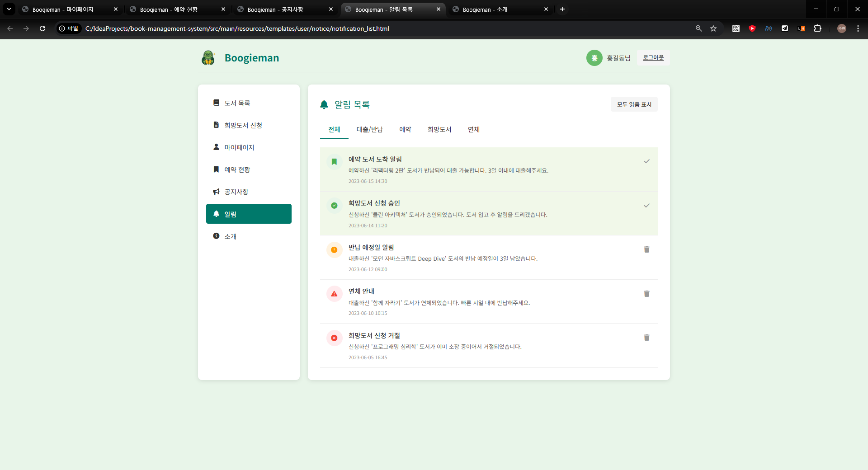The image size is (868, 470).
Task: Click the 로그아웃 link
Action: tap(653, 58)
